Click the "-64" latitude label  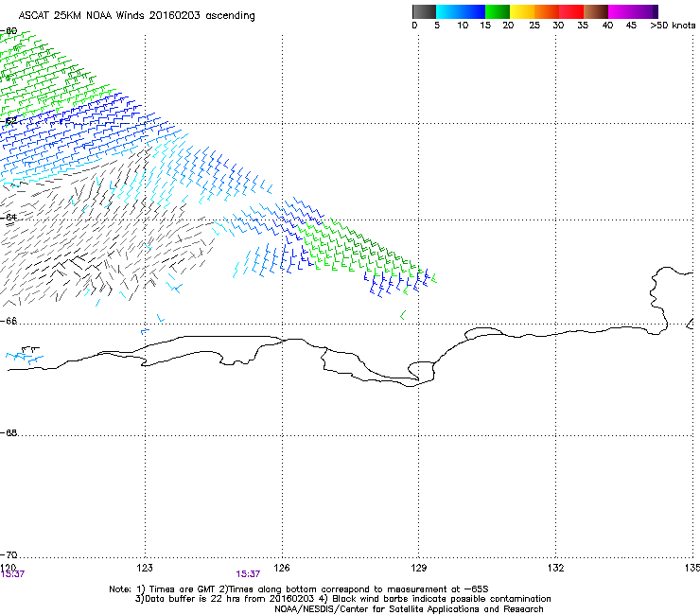pyautogui.click(x=9, y=217)
